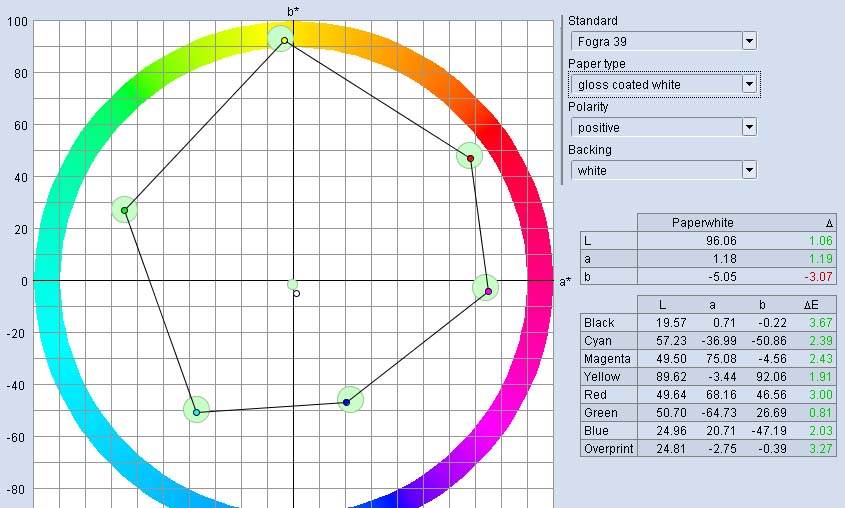
Task: Click the Overprint row in the table
Action: coord(608,449)
